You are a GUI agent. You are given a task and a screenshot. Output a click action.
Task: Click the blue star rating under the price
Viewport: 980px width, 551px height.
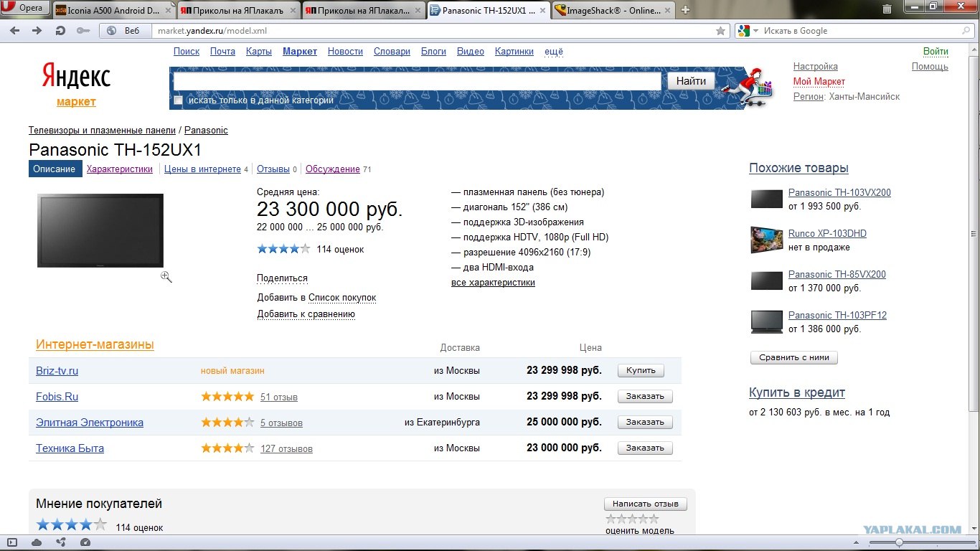284,249
